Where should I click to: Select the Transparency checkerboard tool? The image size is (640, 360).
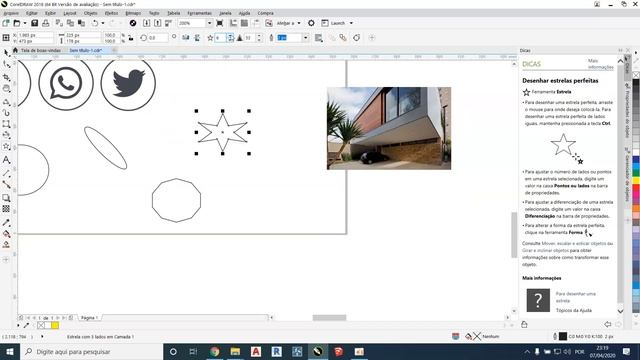(x=7, y=209)
